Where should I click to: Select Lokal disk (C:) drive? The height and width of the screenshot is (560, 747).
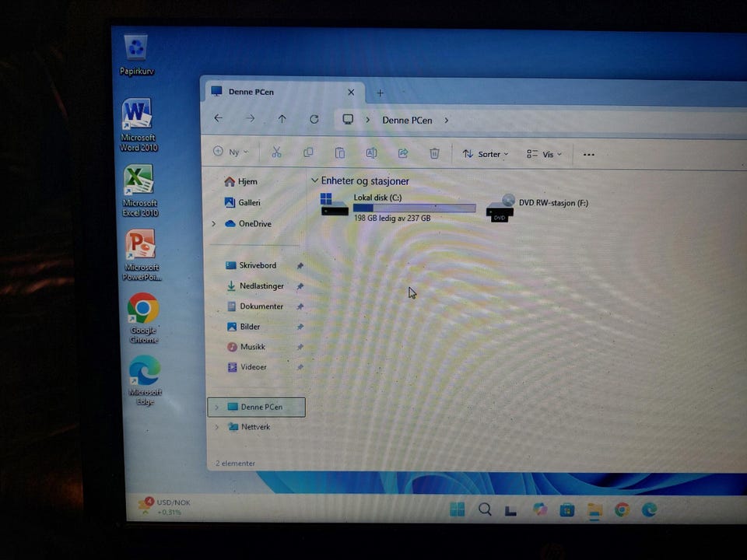click(x=398, y=207)
